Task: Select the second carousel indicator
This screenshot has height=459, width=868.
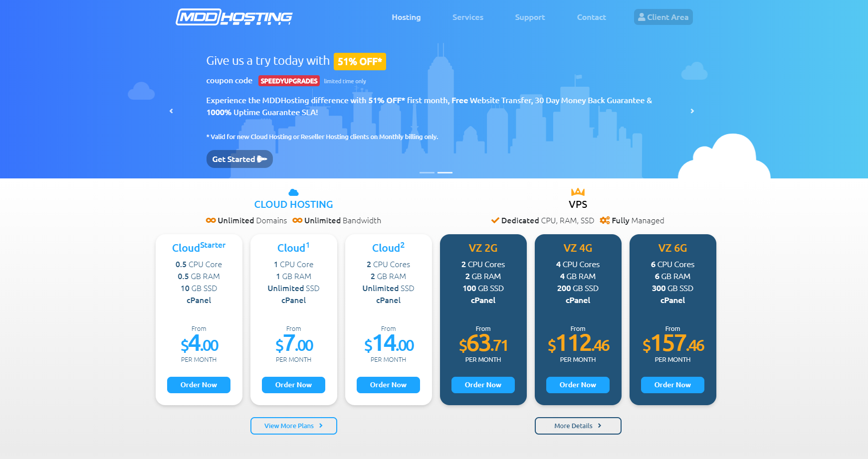Action: click(x=445, y=172)
